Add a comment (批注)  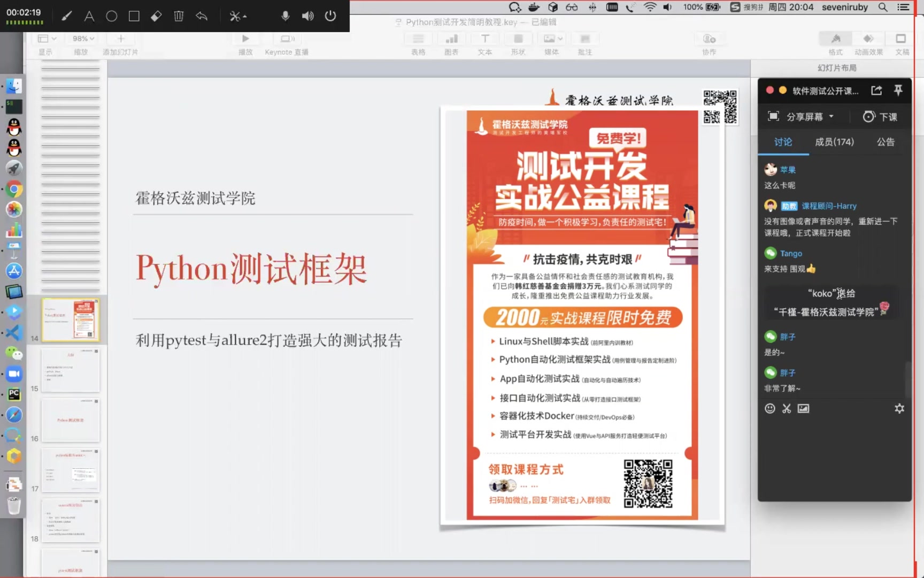coord(585,39)
